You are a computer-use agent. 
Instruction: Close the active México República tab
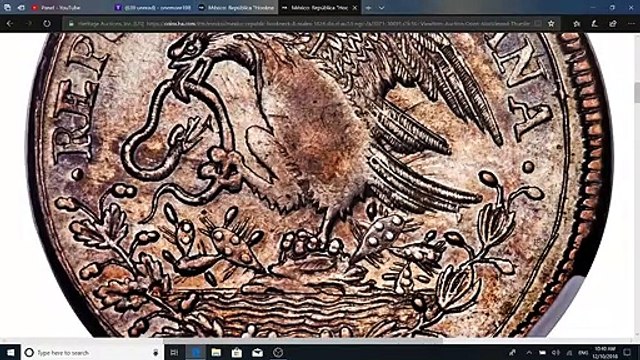[x=355, y=7]
